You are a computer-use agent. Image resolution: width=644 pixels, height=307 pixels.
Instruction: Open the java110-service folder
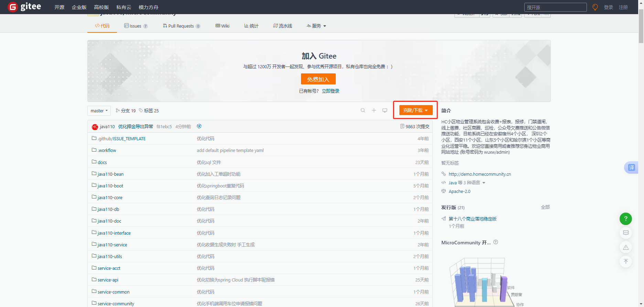click(x=112, y=245)
